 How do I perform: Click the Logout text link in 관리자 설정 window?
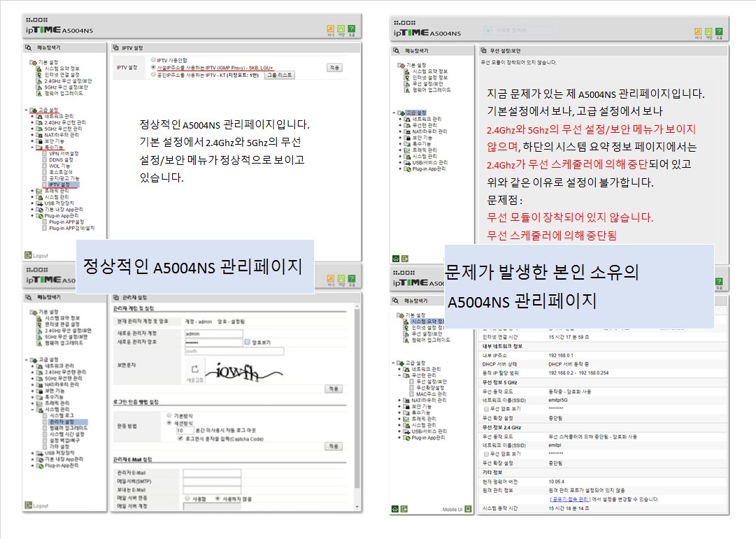(x=41, y=505)
